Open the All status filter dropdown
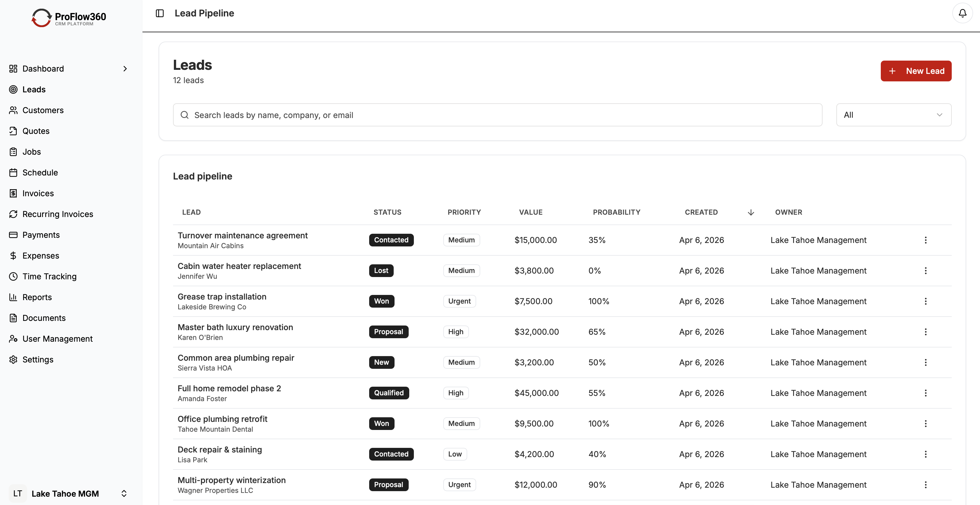 (893, 115)
